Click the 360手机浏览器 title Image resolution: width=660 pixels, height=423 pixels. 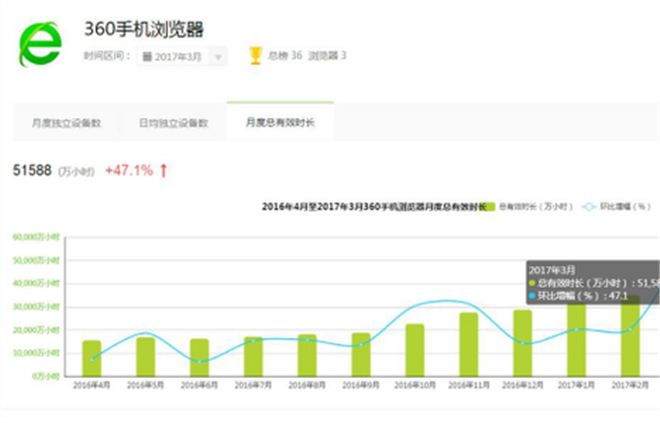144,29
